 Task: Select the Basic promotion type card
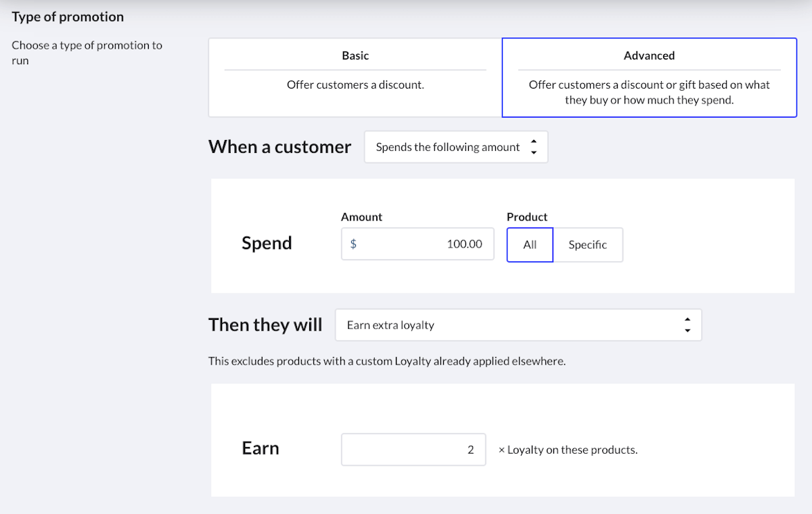click(355, 77)
